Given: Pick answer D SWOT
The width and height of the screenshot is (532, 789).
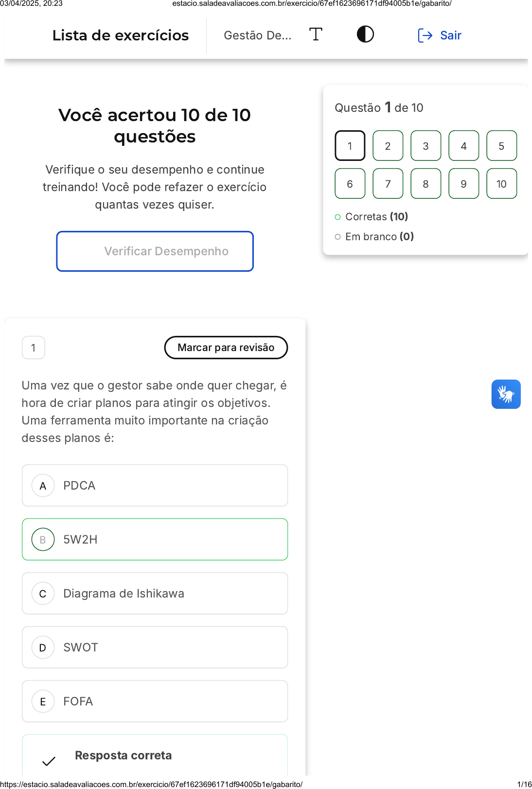Looking at the screenshot, I should pos(155,648).
